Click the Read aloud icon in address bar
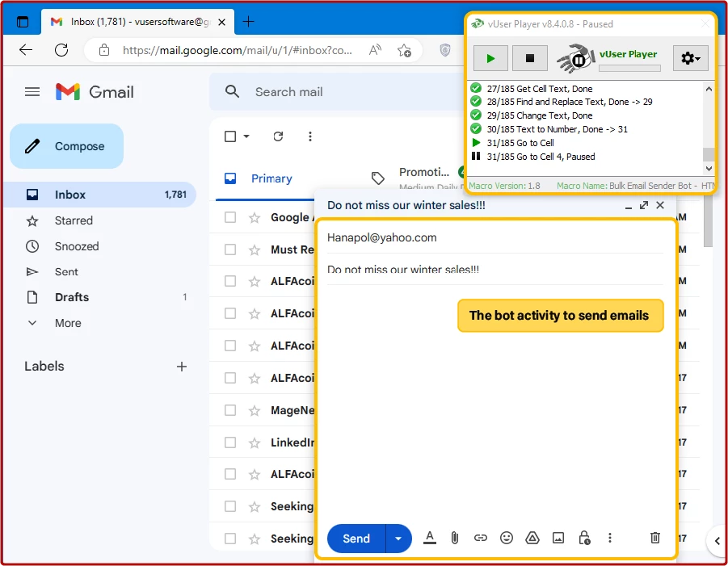Viewport: 728px width, 566px height. click(x=375, y=49)
